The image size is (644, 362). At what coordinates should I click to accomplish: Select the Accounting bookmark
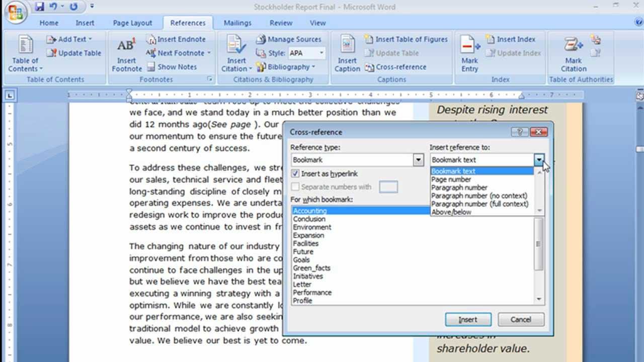pos(361,211)
